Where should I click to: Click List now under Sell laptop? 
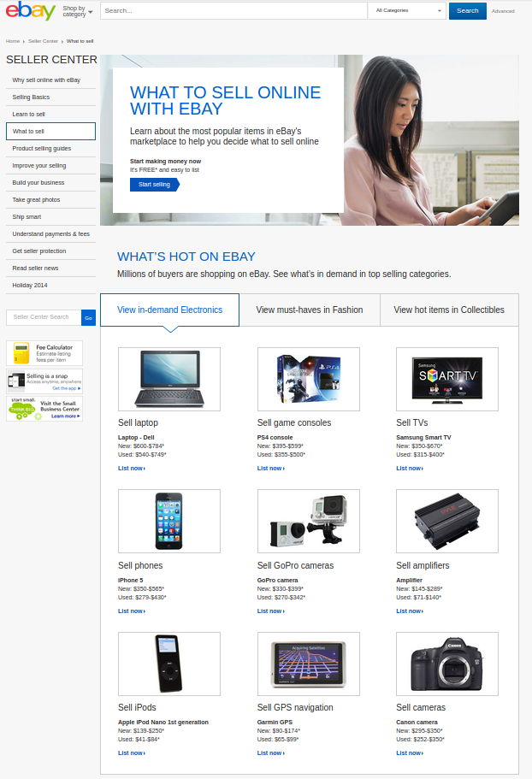tap(132, 469)
